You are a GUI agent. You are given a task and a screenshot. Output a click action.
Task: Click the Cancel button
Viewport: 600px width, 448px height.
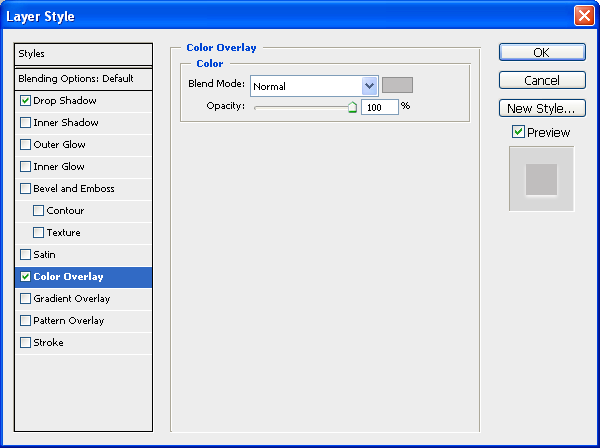(x=542, y=80)
